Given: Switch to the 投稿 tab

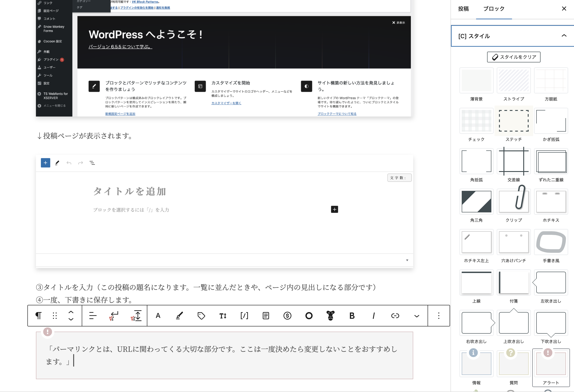Looking at the screenshot, I should [x=463, y=9].
